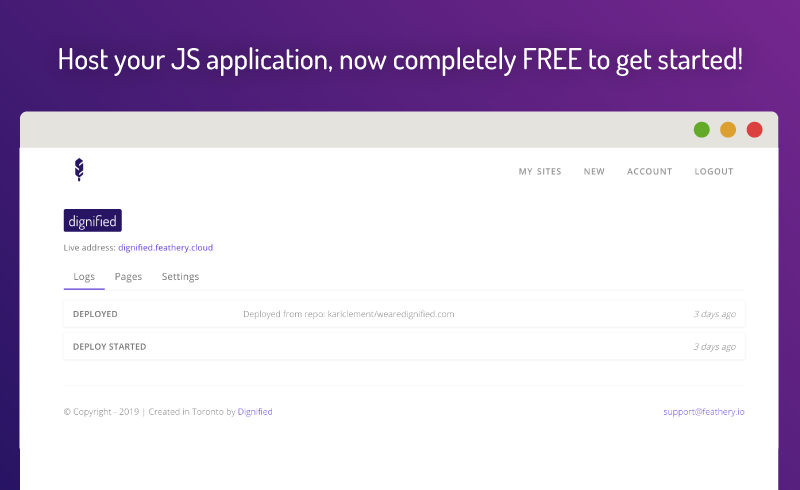Click '3 days ago' in DEPLOYED row
This screenshot has width=800, height=490.
click(714, 314)
